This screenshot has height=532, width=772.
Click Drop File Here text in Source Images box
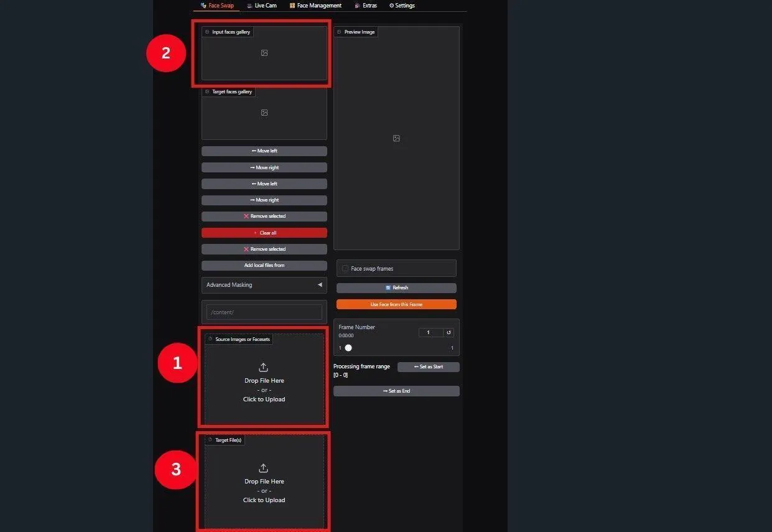(264, 381)
